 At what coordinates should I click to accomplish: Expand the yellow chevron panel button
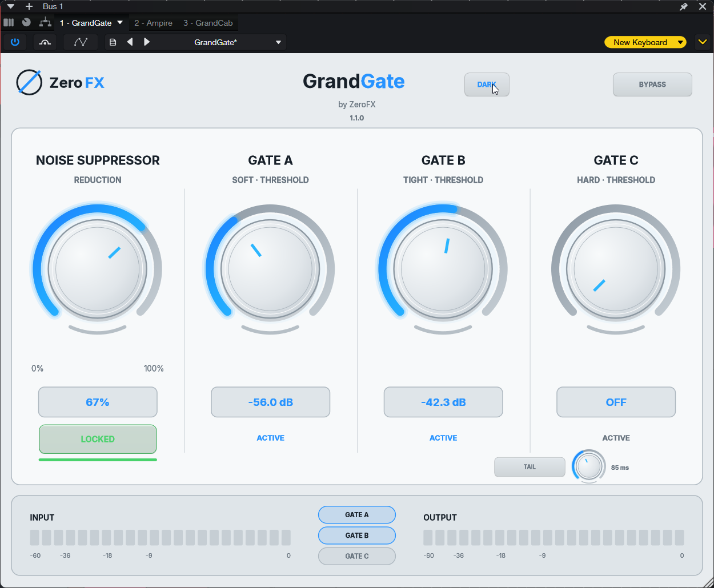click(703, 42)
